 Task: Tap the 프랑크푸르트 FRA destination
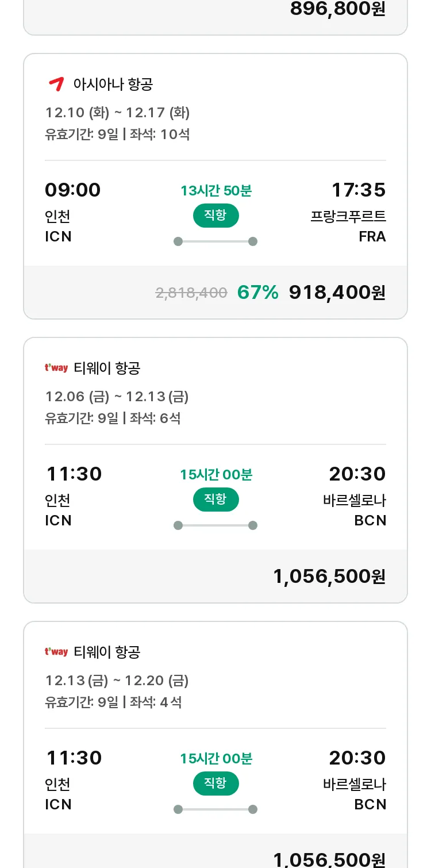click(348, 226)
